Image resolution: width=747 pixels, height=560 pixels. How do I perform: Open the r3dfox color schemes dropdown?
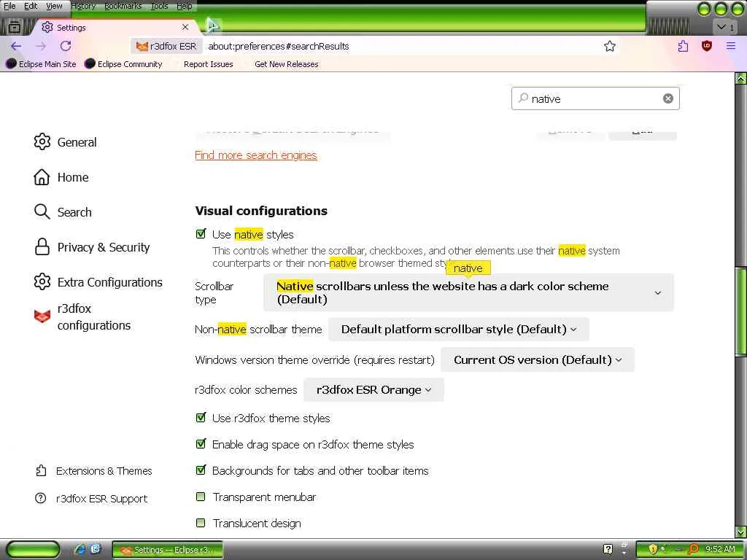pyautogui.click(x=373, y=390)
